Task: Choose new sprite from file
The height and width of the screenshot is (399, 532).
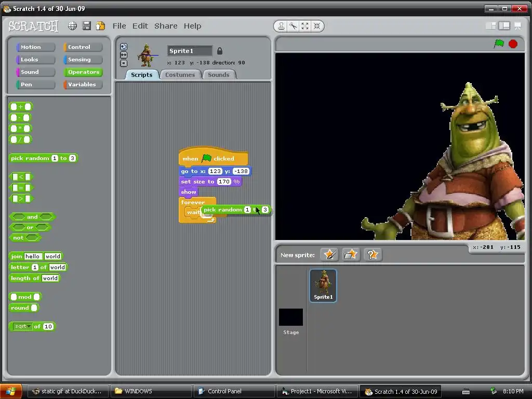Action: pos(351,255)
